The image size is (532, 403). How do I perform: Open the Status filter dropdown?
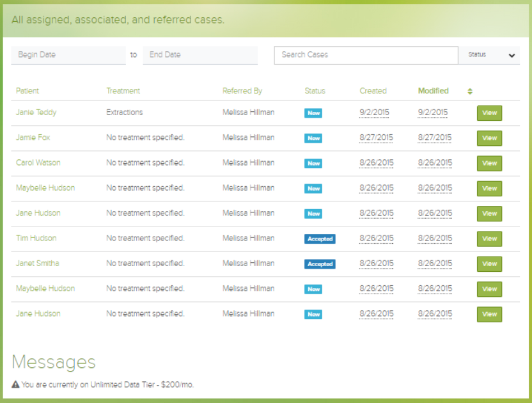point(489,55)
